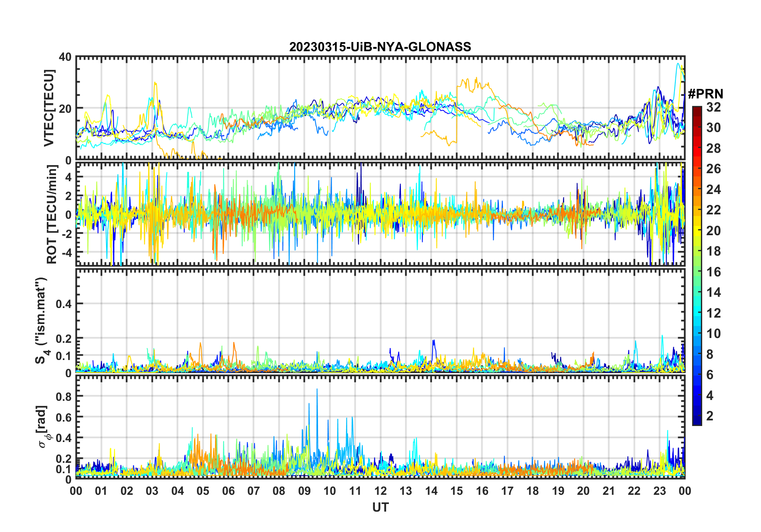The width and height of the screenshot is (761, 532).
Task: Click x-axis tick label 23
Action: (x=659, y=491)
